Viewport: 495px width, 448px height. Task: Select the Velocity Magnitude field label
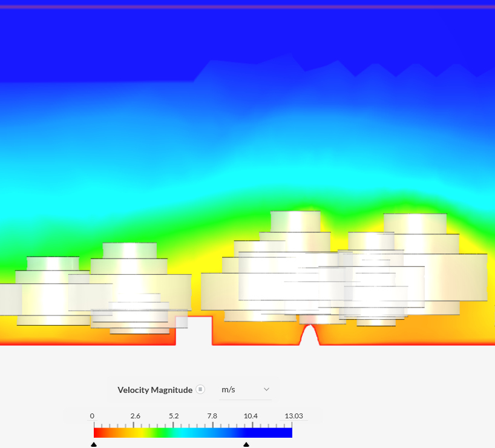click(154, 390)
